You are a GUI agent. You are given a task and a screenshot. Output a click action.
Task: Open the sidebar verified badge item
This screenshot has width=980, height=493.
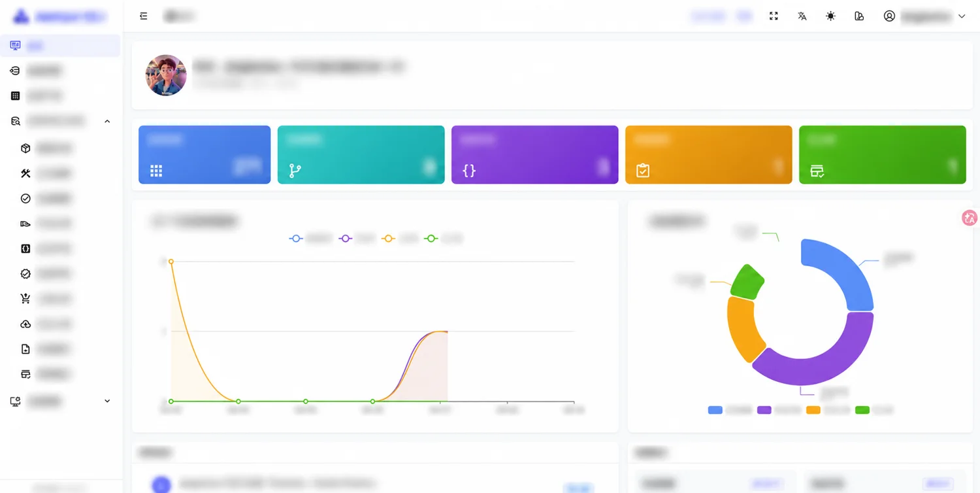(x=60, y=274)
